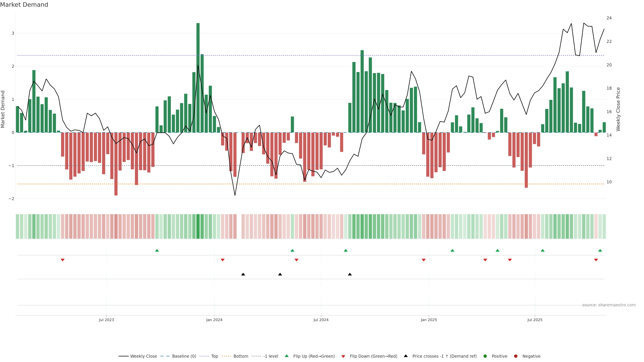The height and width of the screenshot is (362, 644).
Task: Click the last black triangle marker after Jul 2024
Action: (350, 274)
